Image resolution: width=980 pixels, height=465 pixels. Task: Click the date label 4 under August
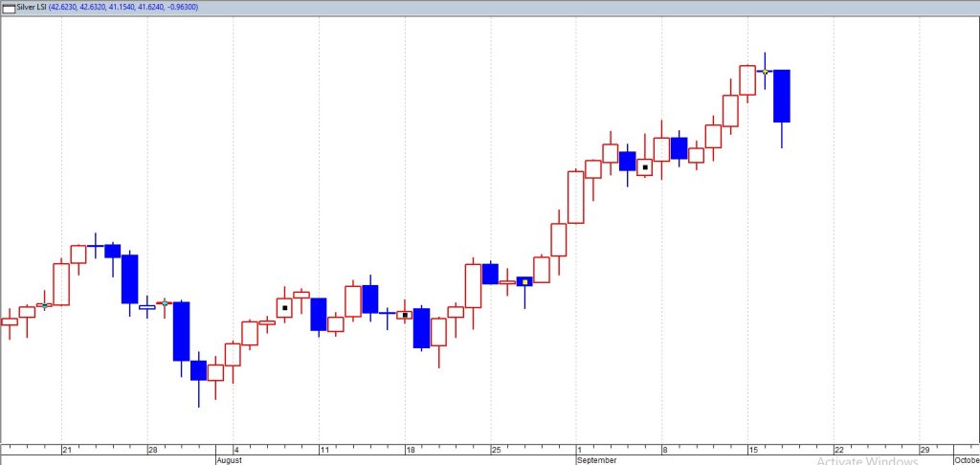(236, 450)
